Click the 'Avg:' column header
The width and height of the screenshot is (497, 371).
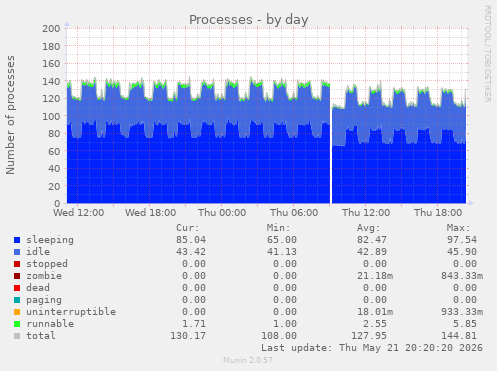368,228
